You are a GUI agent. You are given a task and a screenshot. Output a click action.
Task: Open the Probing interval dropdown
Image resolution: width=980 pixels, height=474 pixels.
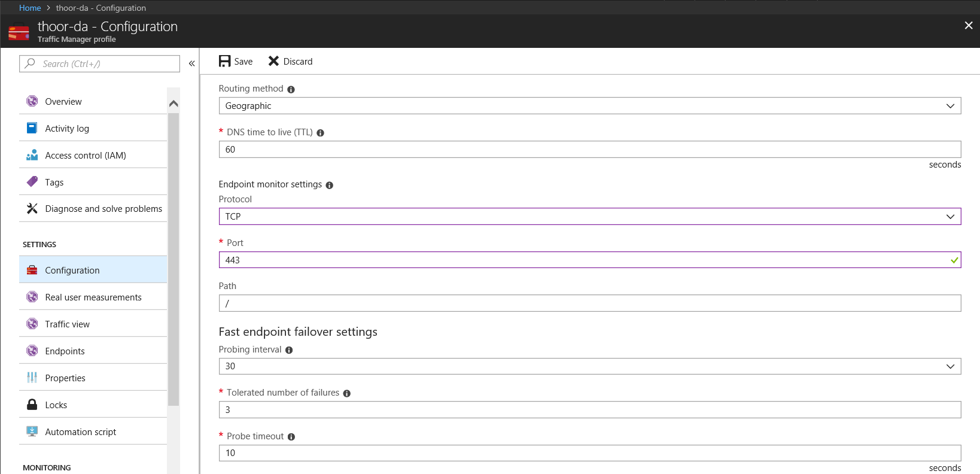pyautogui.click(x=590, y=366)
